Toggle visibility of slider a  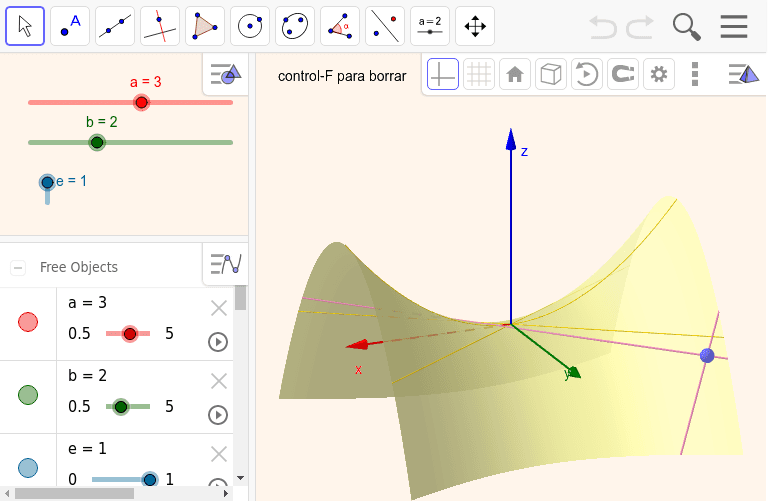coord(28,322)
